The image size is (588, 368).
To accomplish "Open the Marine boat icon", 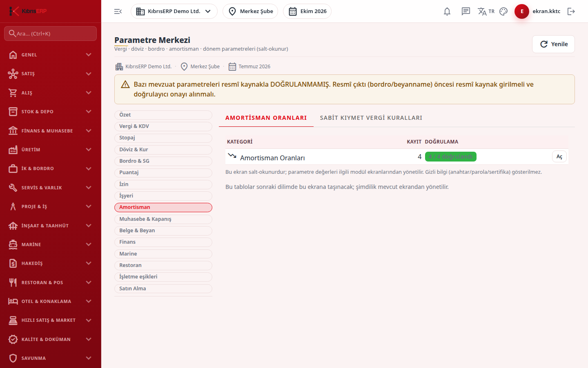I will coord(13,245).
